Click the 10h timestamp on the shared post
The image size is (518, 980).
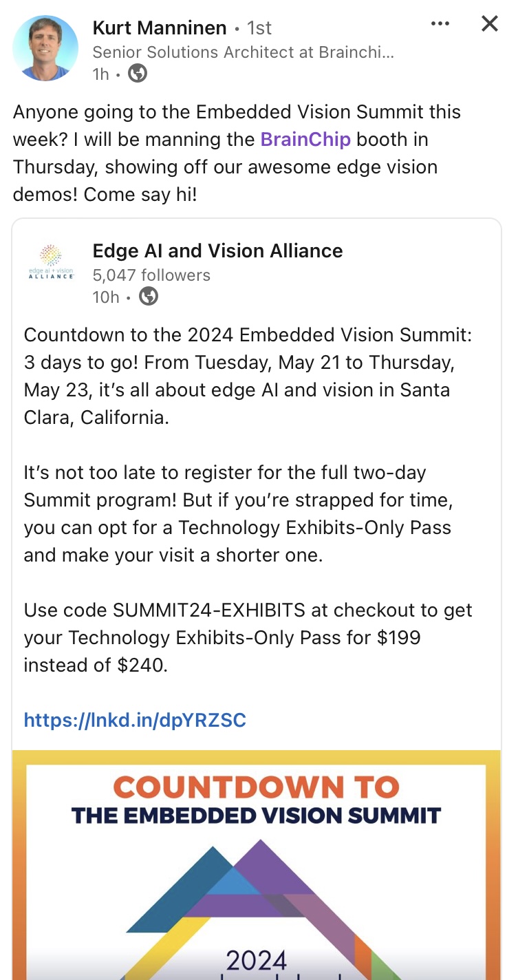(106, 297)
